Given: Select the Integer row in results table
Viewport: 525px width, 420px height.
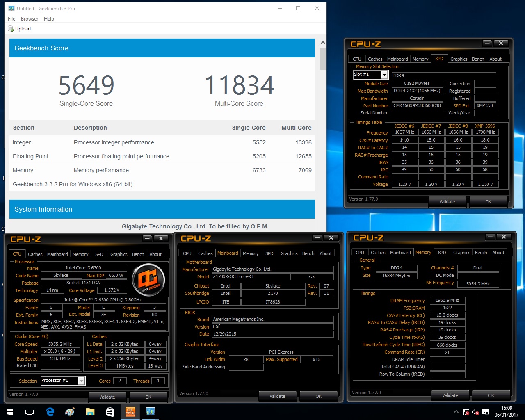Looking at the screenshot, I should click(x=162, y=142).
